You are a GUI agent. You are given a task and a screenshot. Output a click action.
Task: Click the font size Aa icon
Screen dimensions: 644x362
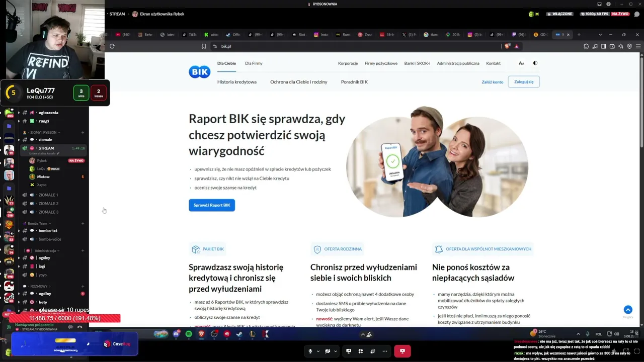click(x=521, y=63)
